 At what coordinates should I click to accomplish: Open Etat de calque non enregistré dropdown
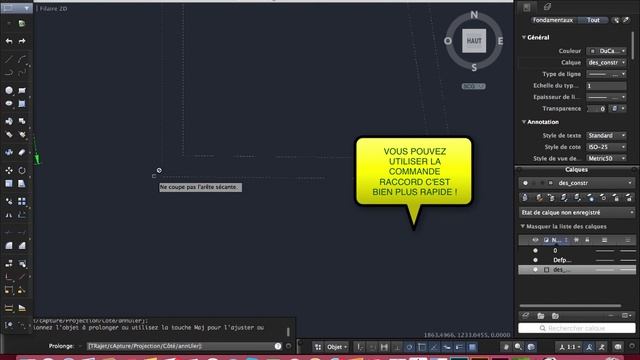tap(576, 212)
